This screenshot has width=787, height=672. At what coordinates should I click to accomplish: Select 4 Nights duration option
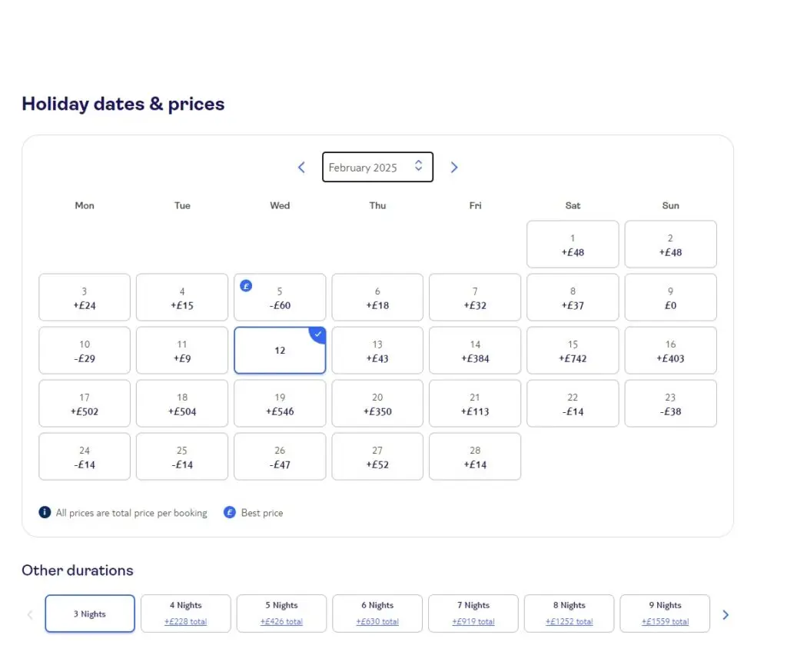coord(186,614)
